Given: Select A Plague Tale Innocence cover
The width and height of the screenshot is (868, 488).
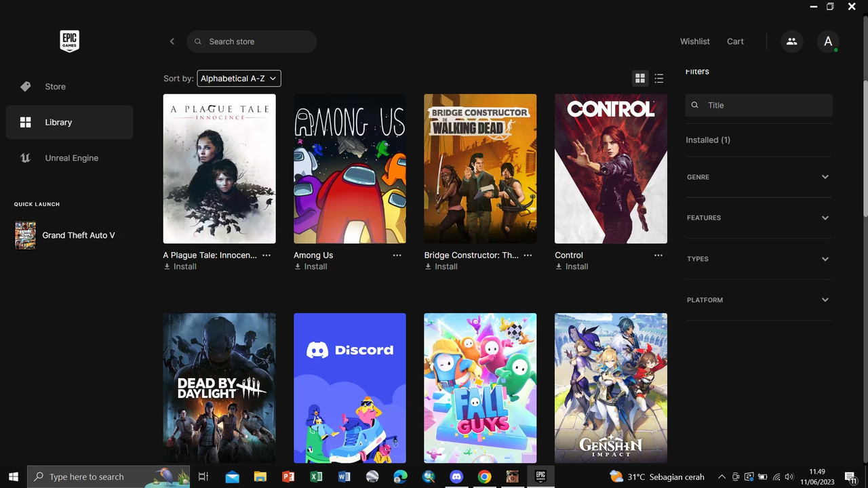Looking at the screenshot, I should click(x=219, y=169).
